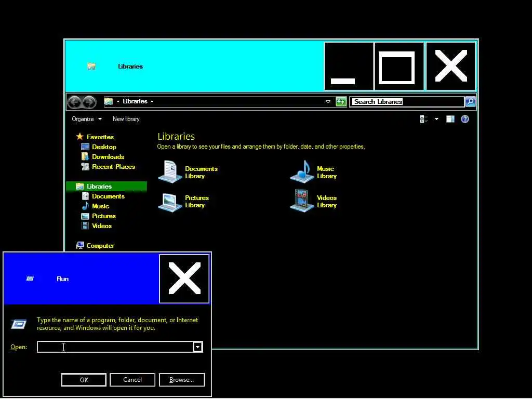The width and height of the screenshot is (532, 399).
Task: Click the Libraries folder icon in address bar
Action: coord(109,101)
